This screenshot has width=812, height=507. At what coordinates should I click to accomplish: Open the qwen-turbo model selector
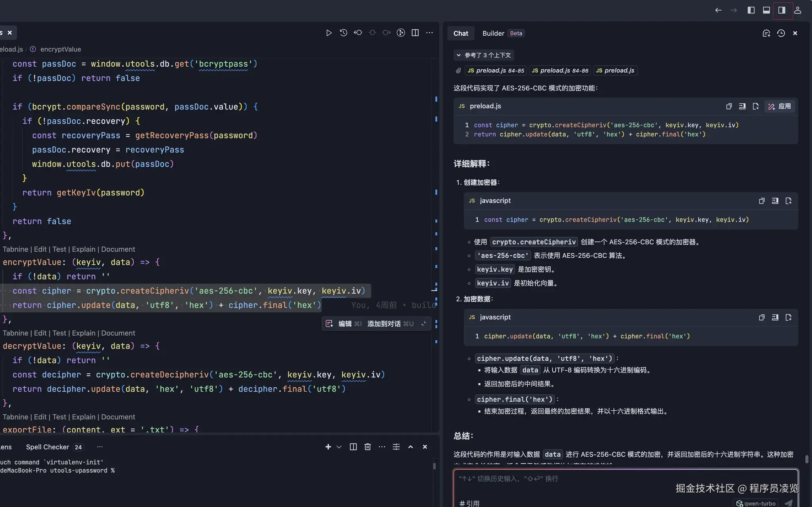[x=755, y=503]
